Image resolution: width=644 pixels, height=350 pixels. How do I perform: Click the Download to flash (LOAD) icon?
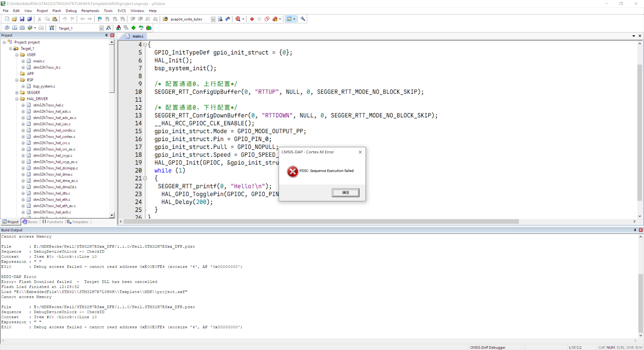click(52, 28)
